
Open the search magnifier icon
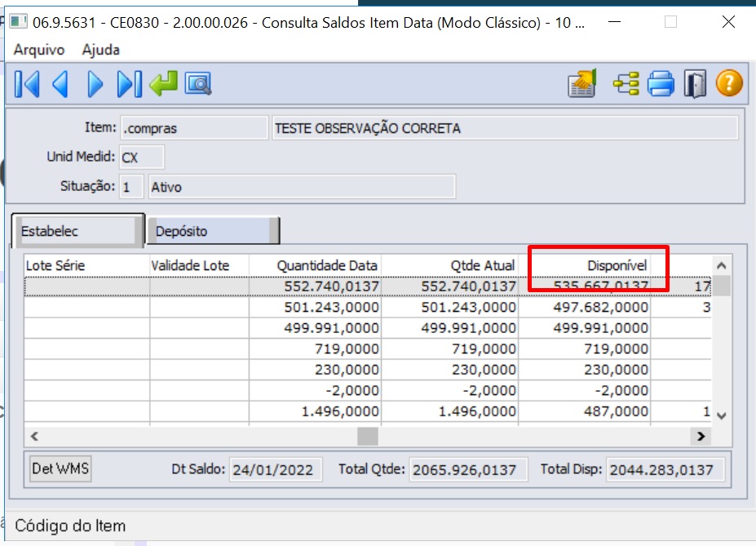pyautogui.click(x=197, y=84)
